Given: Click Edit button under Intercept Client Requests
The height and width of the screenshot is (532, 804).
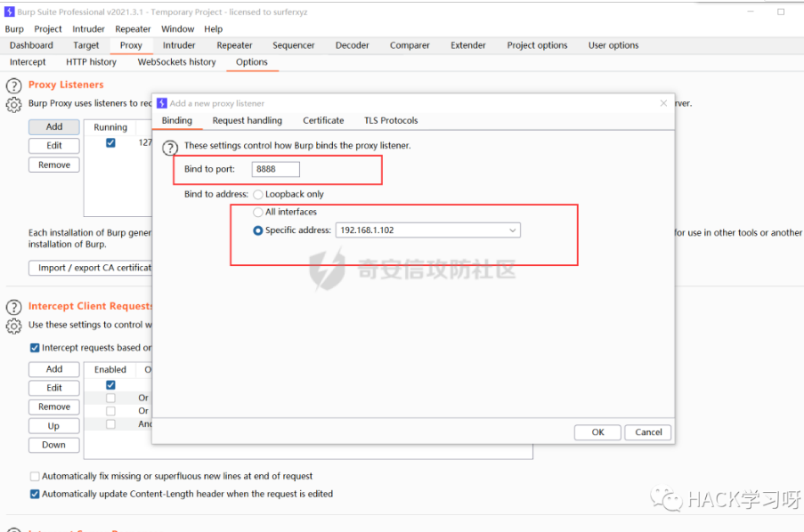Looking at the screenshot, I should click(x=53, y=388).
